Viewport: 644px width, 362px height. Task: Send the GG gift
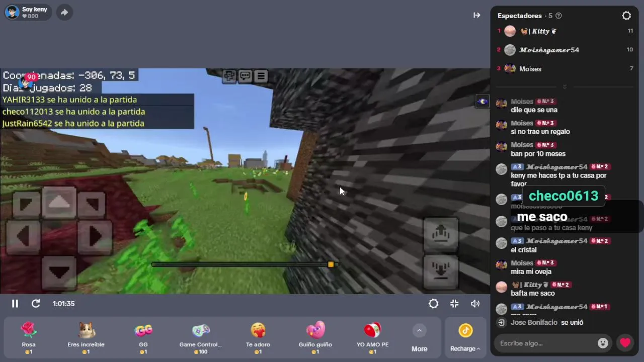pyautogui.click(x=143, y=338)
